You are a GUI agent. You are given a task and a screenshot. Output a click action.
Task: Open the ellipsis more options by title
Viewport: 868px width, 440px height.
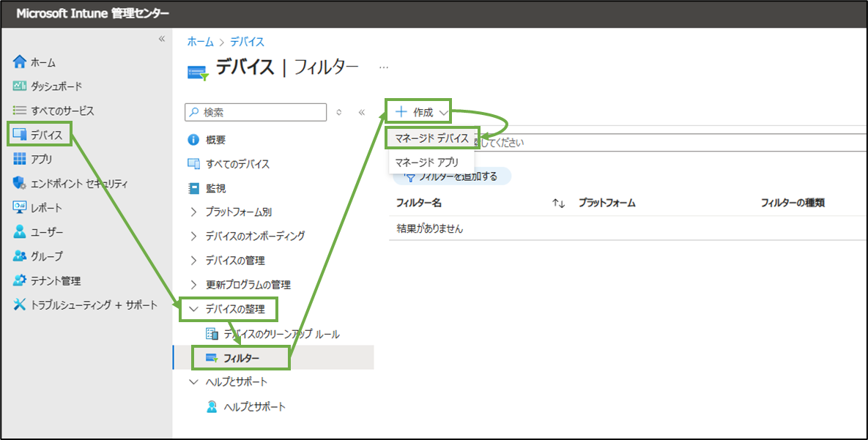pos(384,67)
